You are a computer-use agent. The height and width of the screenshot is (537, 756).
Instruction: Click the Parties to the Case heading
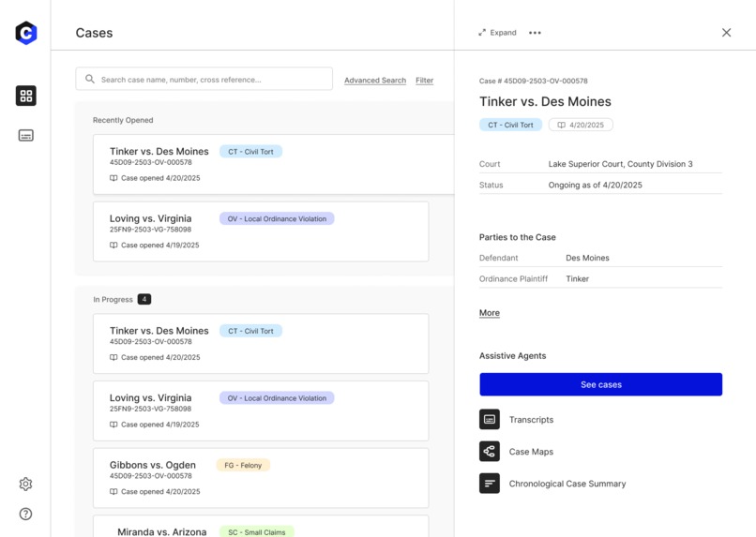[x=518, y=237]
